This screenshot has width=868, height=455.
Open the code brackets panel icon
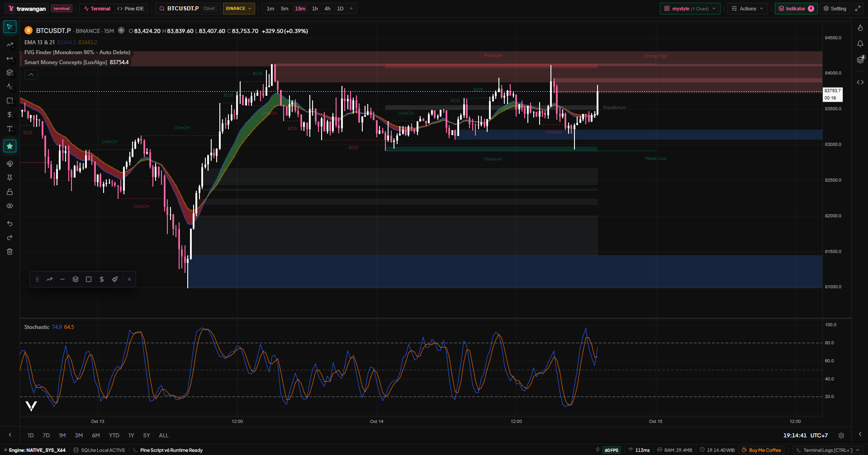860,82
